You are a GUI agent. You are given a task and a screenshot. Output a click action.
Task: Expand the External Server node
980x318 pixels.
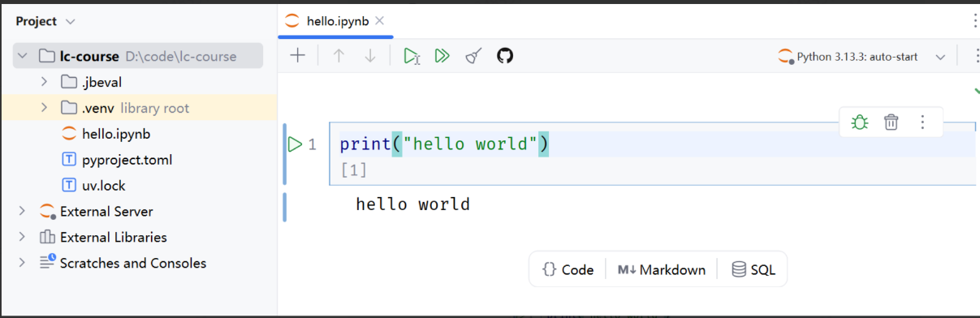coord(23,211)
